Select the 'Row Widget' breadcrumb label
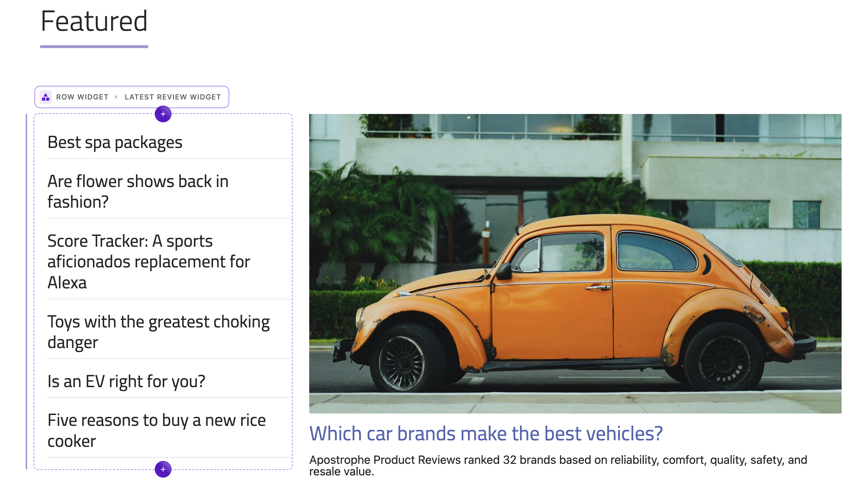The image size is (868, 487). [x=82, y=97]
